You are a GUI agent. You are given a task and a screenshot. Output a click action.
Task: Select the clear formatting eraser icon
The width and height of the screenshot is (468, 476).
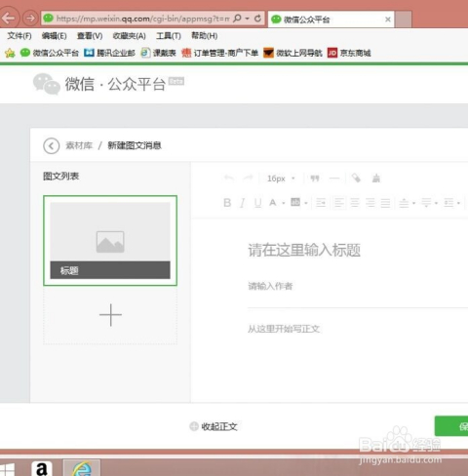point(356,178)
